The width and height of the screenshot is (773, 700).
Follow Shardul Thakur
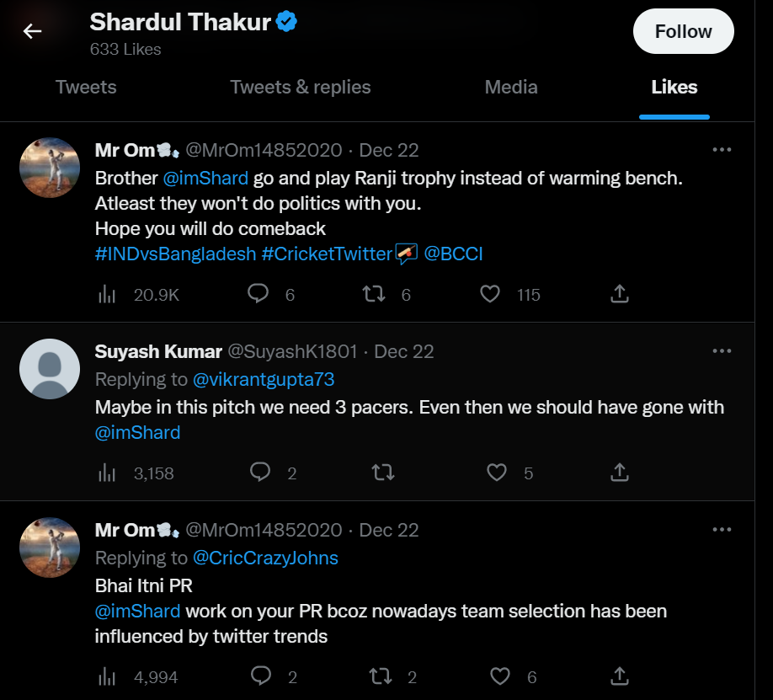coord(683,31)
